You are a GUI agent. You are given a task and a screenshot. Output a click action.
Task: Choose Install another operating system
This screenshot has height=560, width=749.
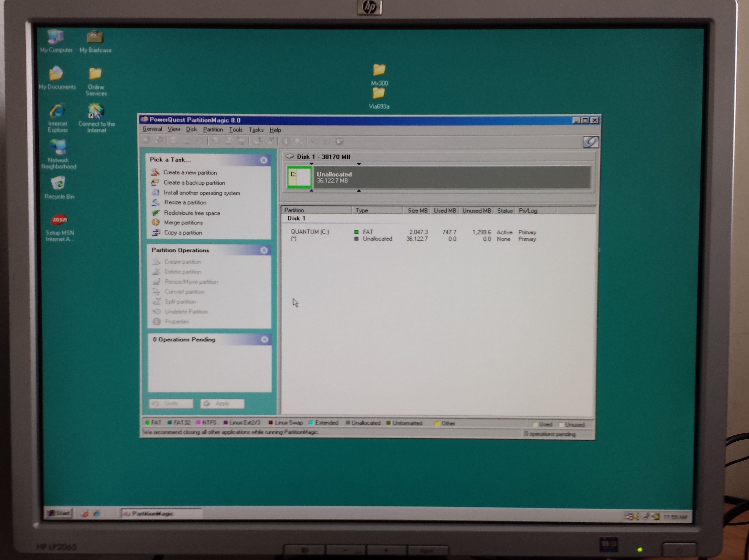coord(196,193)
